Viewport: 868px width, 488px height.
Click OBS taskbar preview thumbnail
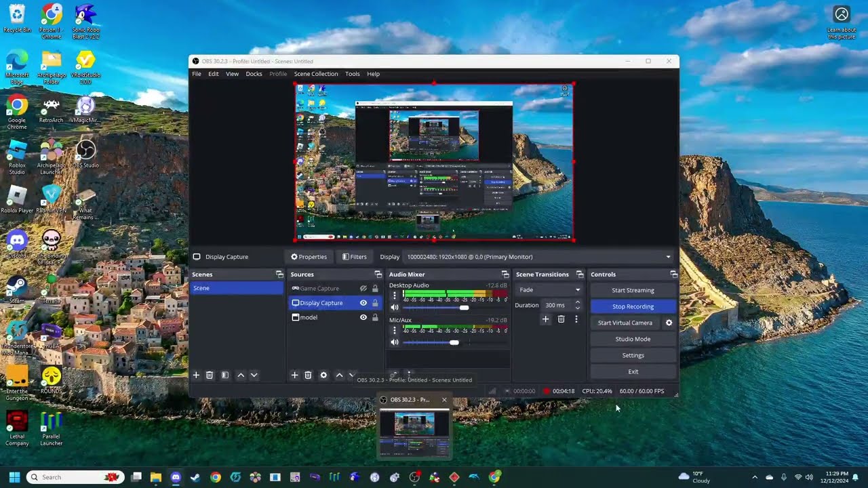tap(414, 434)
